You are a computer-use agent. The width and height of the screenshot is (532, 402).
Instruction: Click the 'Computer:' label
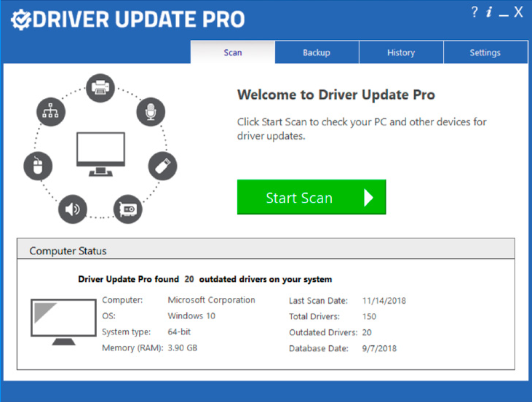(122, 300)
